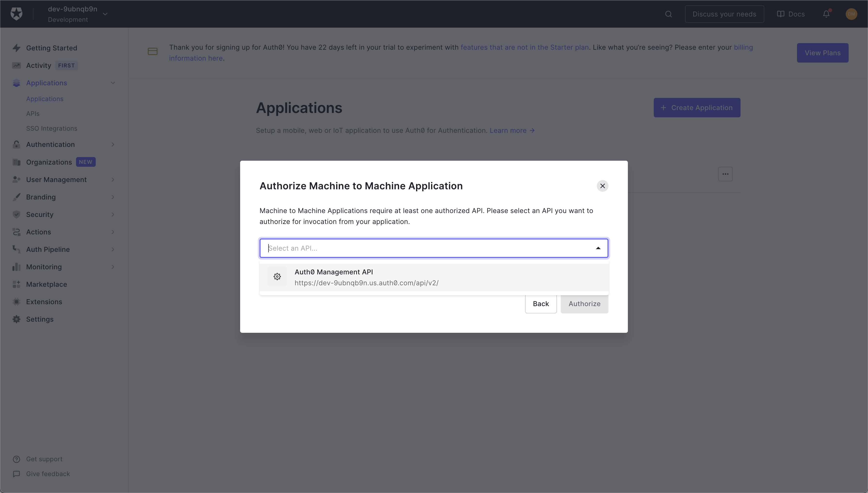Open the application's three-dots options menu

(x=725, y=174)
